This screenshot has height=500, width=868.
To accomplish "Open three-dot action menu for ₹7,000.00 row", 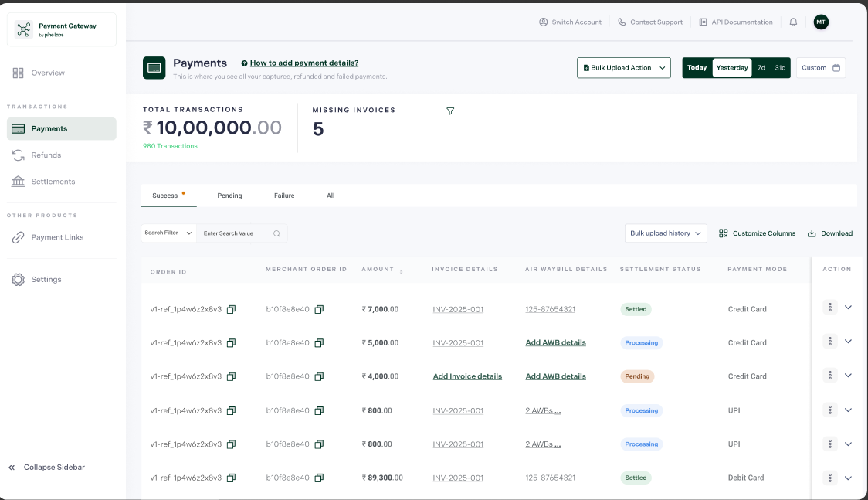I will click(x=830, y=308).
